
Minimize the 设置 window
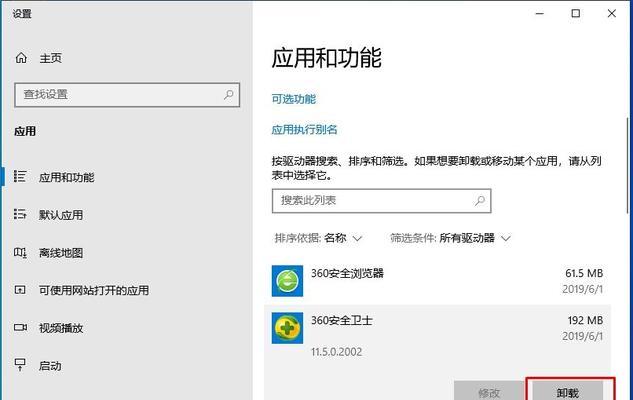tap(540, 13)
